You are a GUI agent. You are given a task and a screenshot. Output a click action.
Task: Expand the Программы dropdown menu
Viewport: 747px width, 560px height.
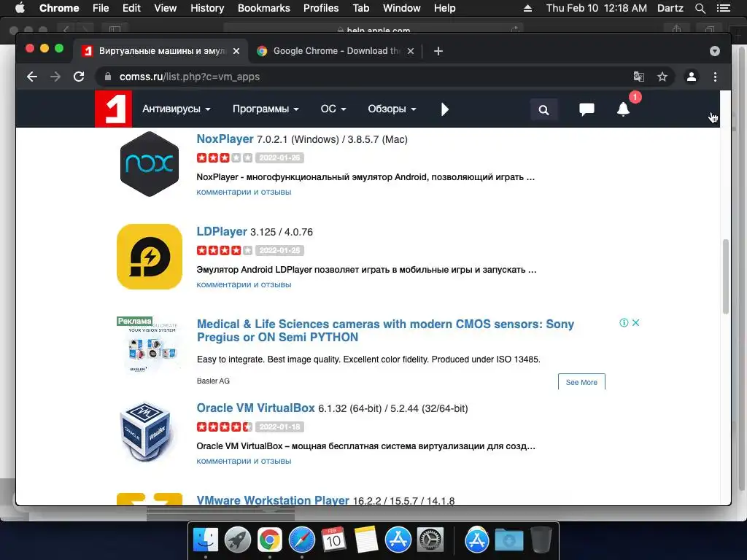coord(266,109)
